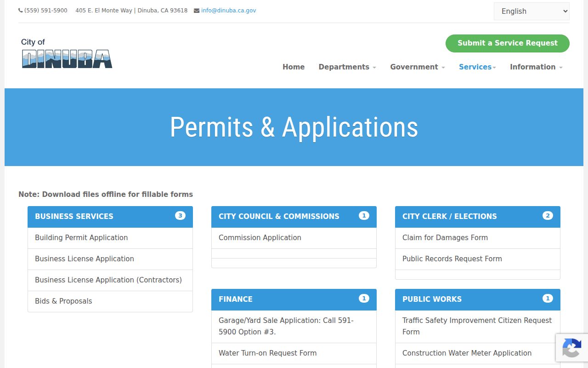
Task: Click the Business Services panel header
Action: pos(110,217)
